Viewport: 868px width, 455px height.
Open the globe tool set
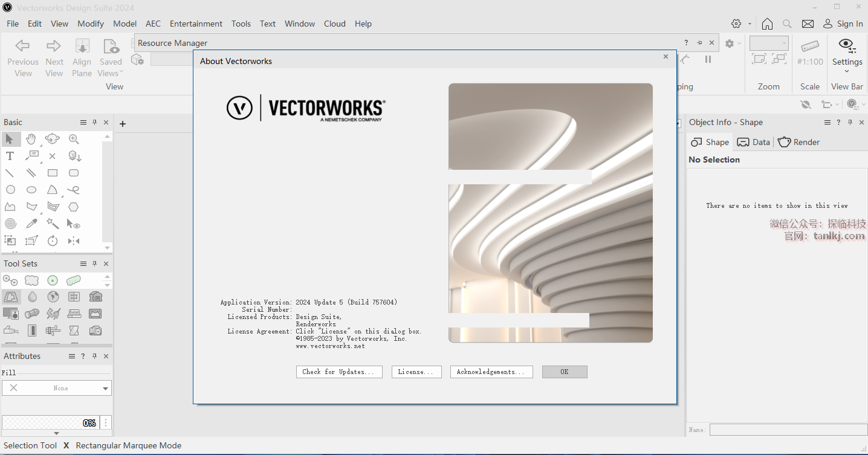(x=53, y=297)
